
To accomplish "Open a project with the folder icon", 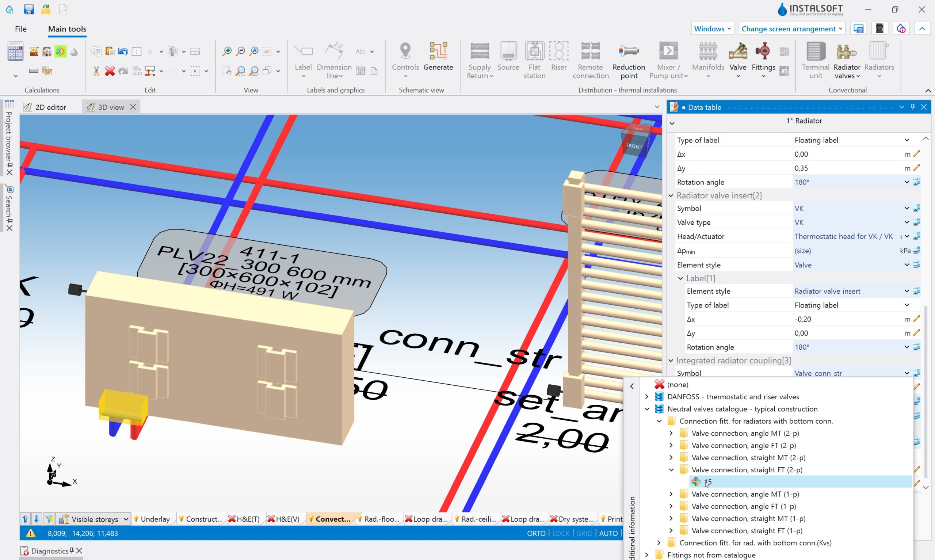I will (x=46, y=9).
